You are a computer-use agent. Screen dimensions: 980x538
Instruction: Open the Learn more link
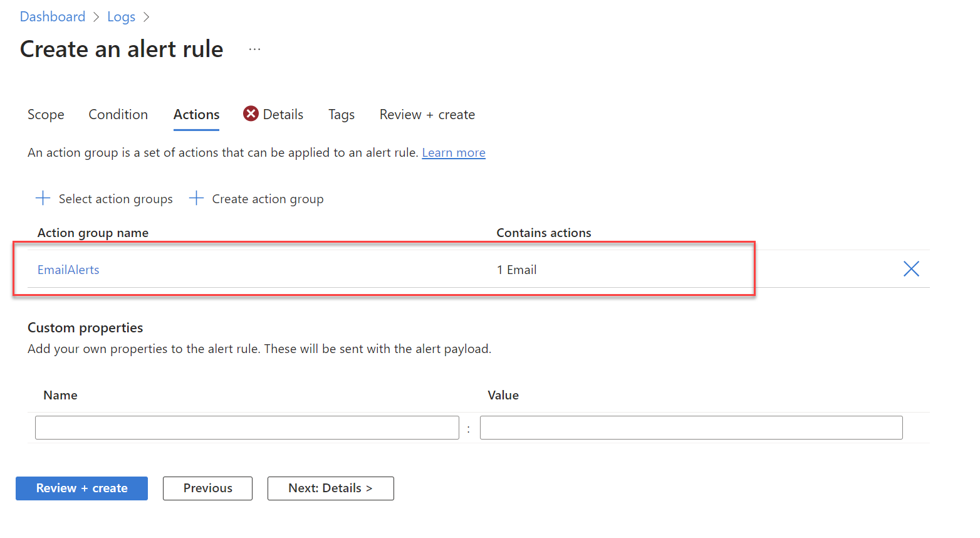pos(454,152)
